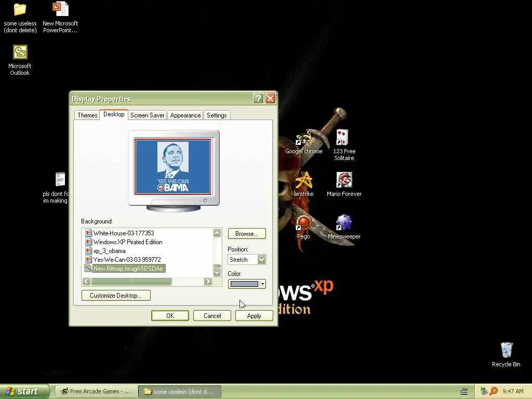Click the Apply button
Viewport: 532px width, 399px height.
[x=254, y=316]
